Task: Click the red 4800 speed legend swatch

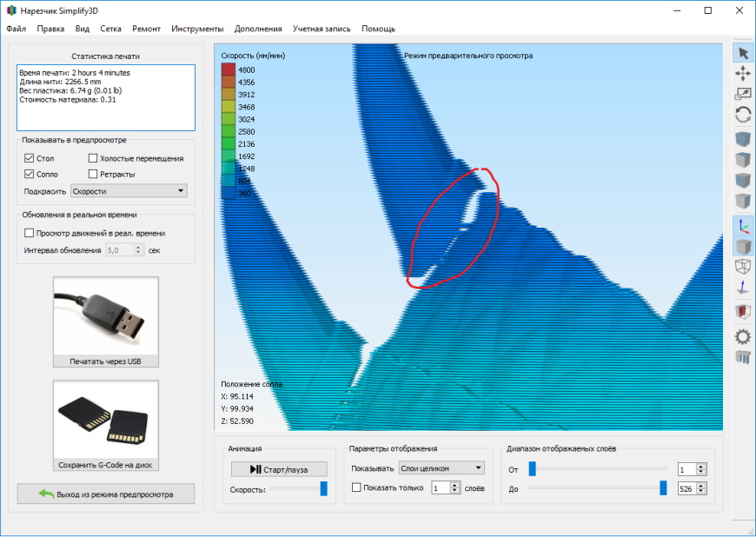Action: pyautogui.click(x=228, y=70)
